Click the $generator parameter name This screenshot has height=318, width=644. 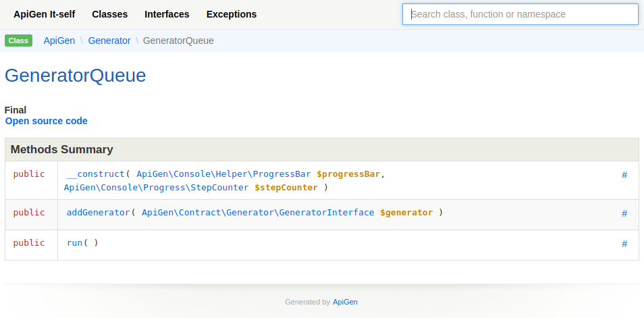406,213
